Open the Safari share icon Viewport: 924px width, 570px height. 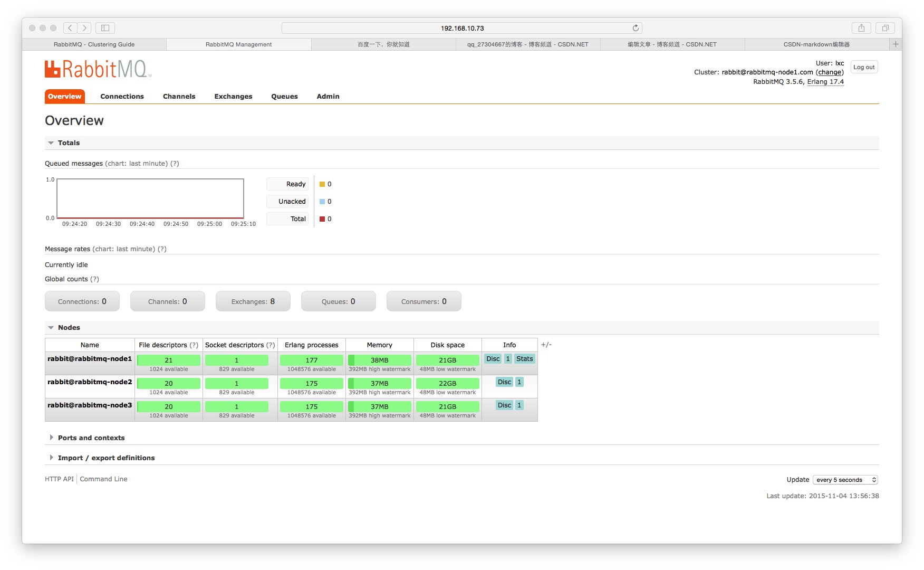(x=861, y=28)
